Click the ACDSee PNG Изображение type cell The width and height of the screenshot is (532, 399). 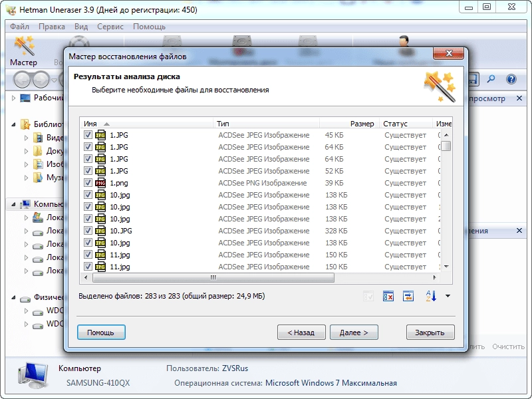pyautogui.click(x=263, y=183)
